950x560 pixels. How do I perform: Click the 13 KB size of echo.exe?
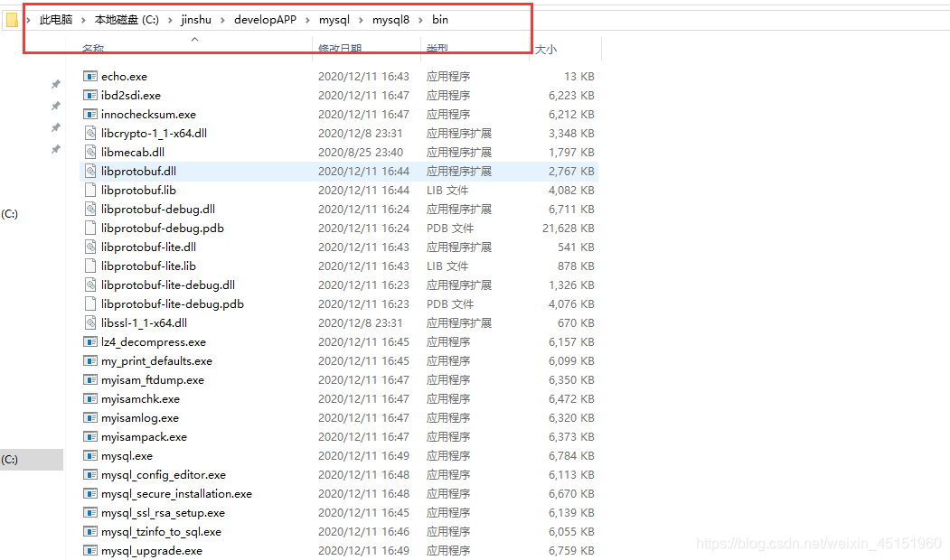click(x=579, y=76)
